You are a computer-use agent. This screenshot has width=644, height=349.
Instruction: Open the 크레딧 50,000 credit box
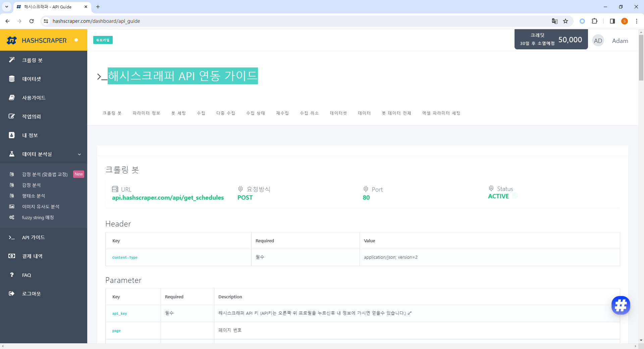point(551,39)
